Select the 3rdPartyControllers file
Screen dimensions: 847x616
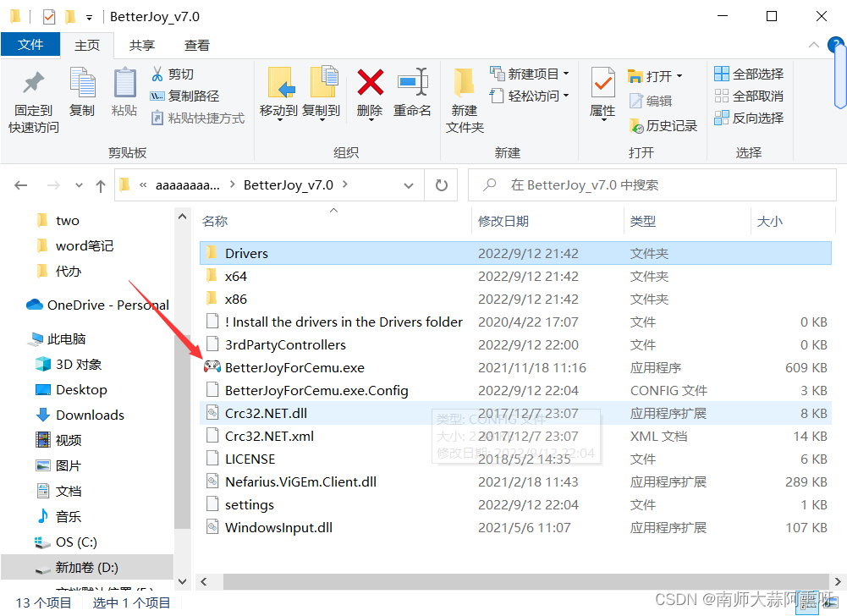tap(515, 344)
